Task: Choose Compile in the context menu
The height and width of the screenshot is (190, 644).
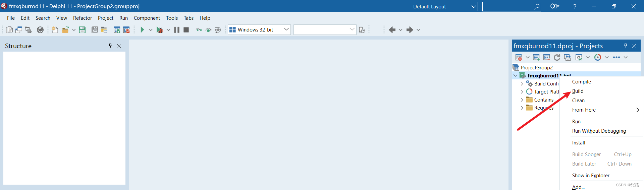Action: tap(601, 82)
